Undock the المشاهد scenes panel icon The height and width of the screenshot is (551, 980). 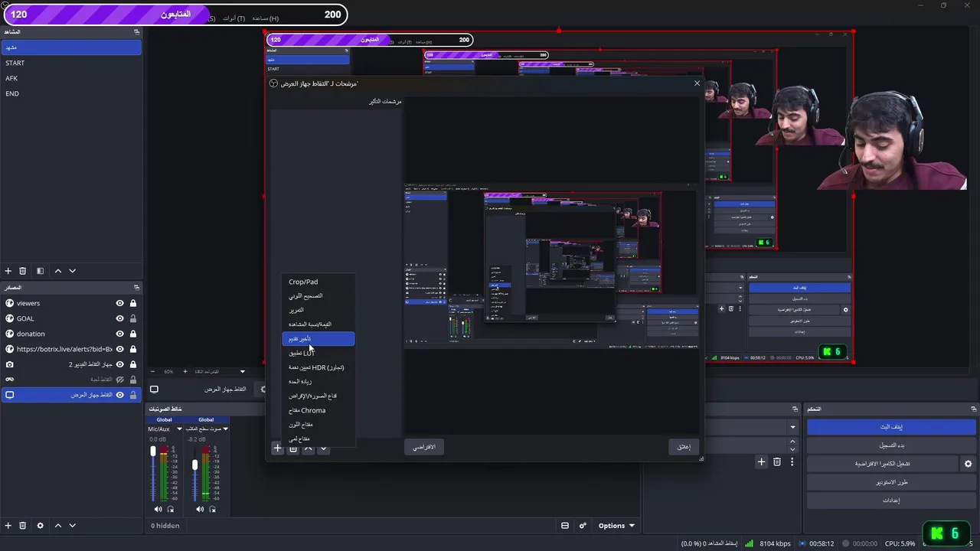[x=136, y=32]
